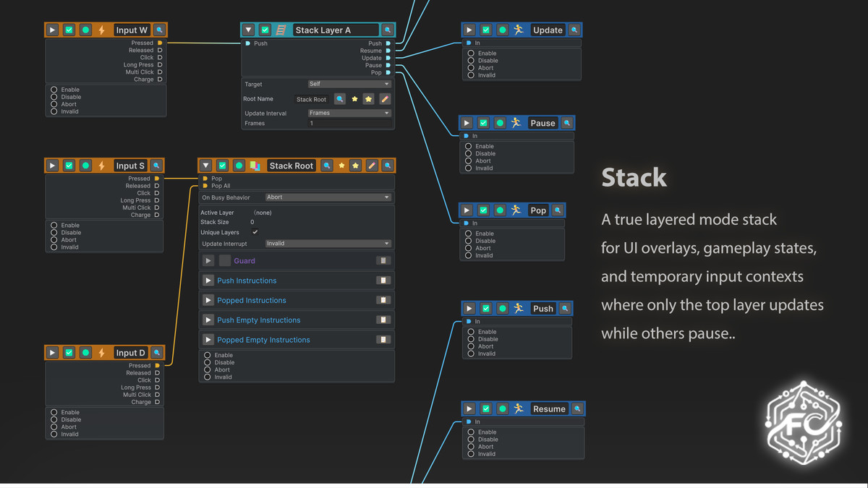Click the Pressed output port on Input W

(160, 43)
